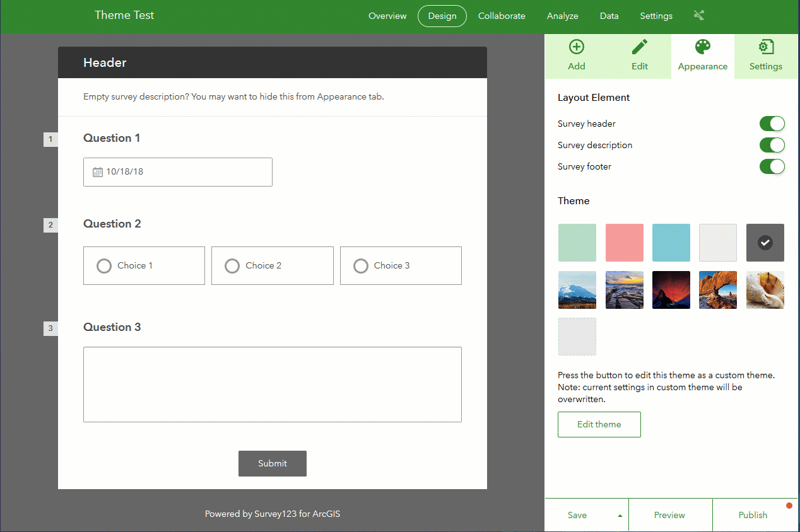Click the share network icon in top bar
The height and width of the screenshot is (532, 800).
coord(698,16)
